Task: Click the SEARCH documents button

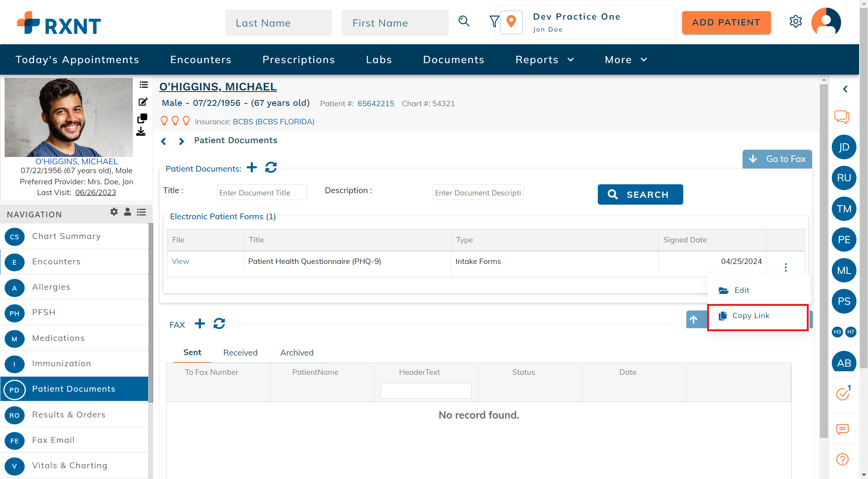Action: click(x=640, y=194)
